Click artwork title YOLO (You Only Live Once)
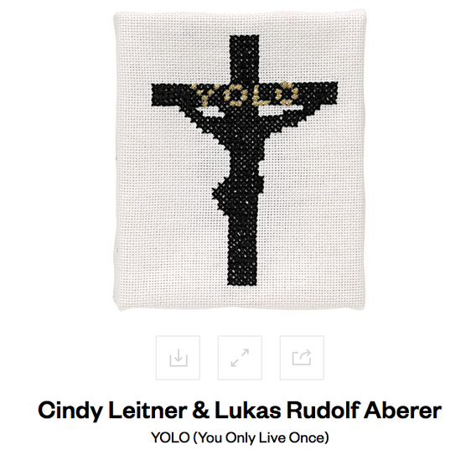The height and width of the screenshot is (450, 476). click(240, 437)
